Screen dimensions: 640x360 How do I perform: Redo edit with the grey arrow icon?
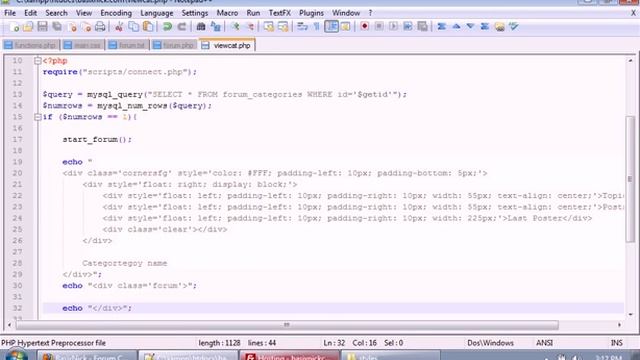point(182,27)
